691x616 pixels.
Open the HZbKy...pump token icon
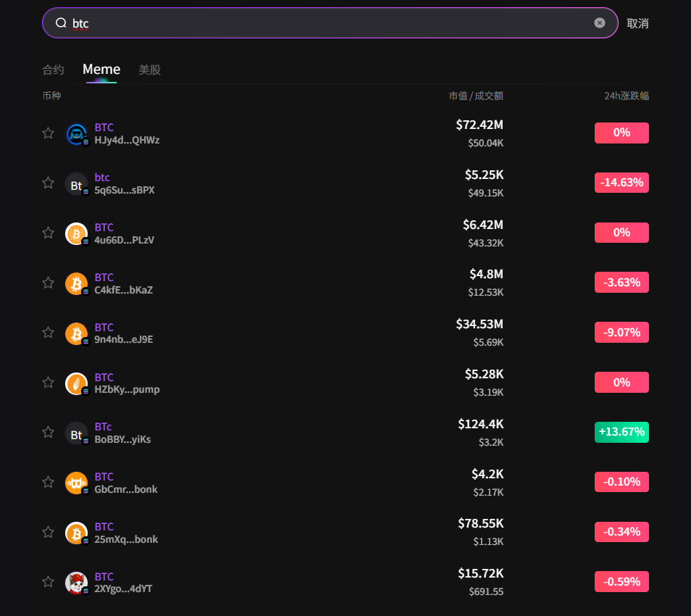77,383
